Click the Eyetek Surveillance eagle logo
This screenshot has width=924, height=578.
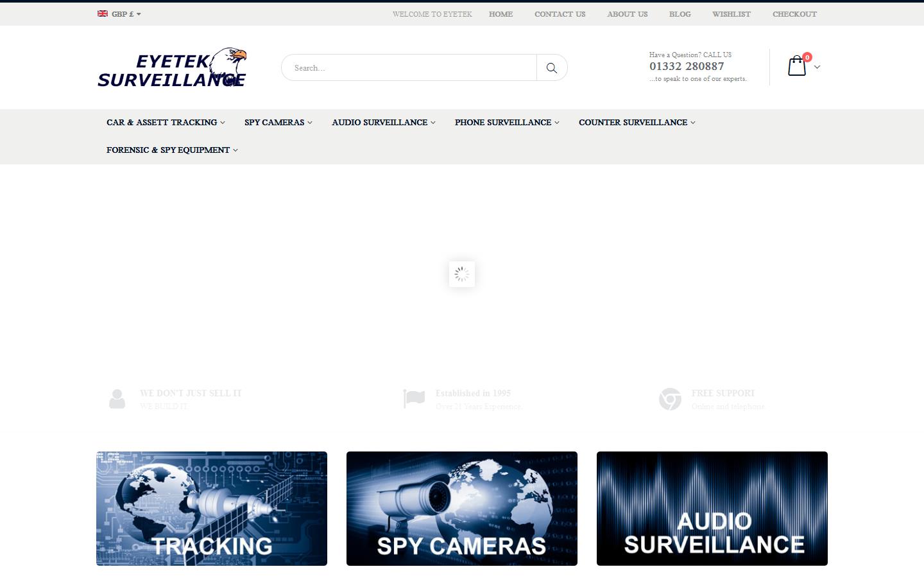(x=171, y=67)
